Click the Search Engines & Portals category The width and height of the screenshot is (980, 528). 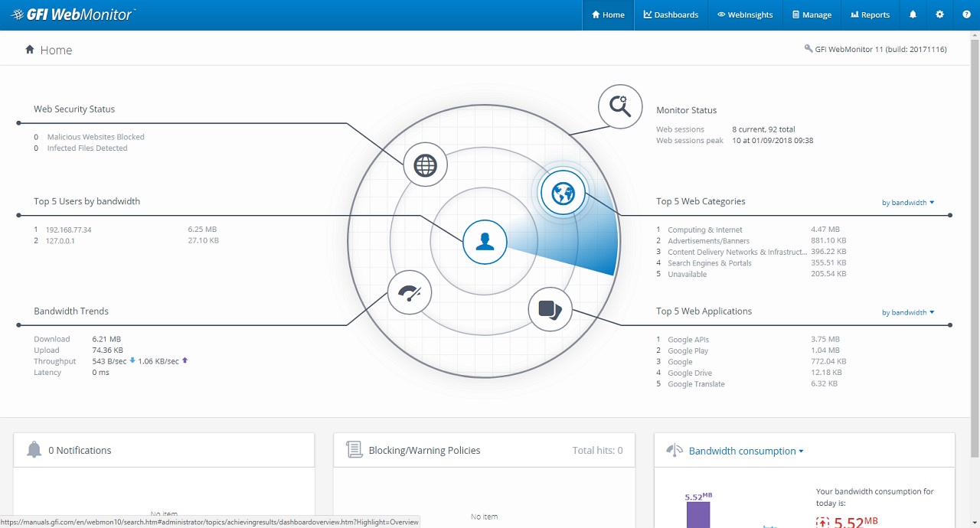[710, 263]
